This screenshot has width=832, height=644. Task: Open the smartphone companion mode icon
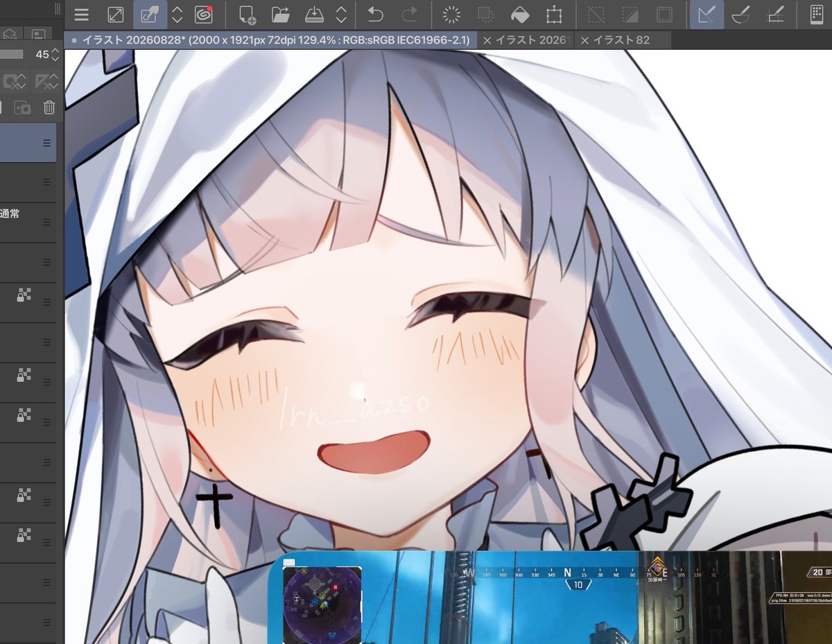point(817,15)
